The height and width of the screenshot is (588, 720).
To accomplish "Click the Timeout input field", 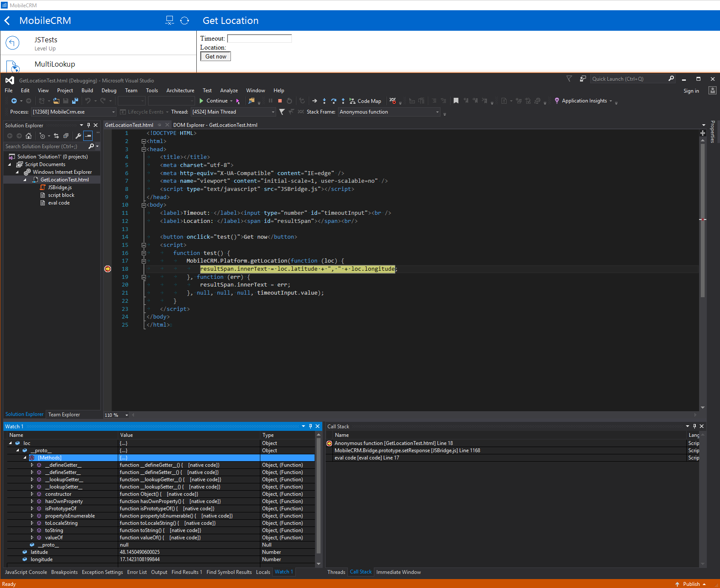I will pyautogui.click(x=259, y=38).
